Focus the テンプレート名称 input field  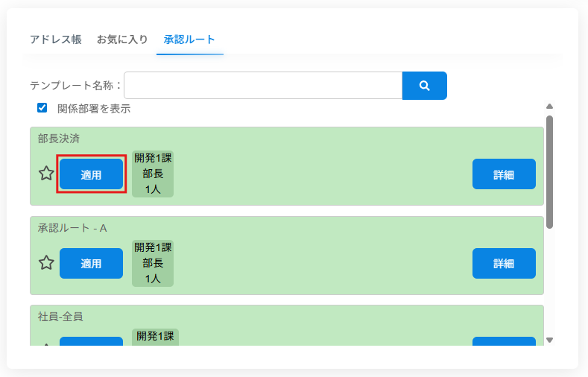click(263, 86)
